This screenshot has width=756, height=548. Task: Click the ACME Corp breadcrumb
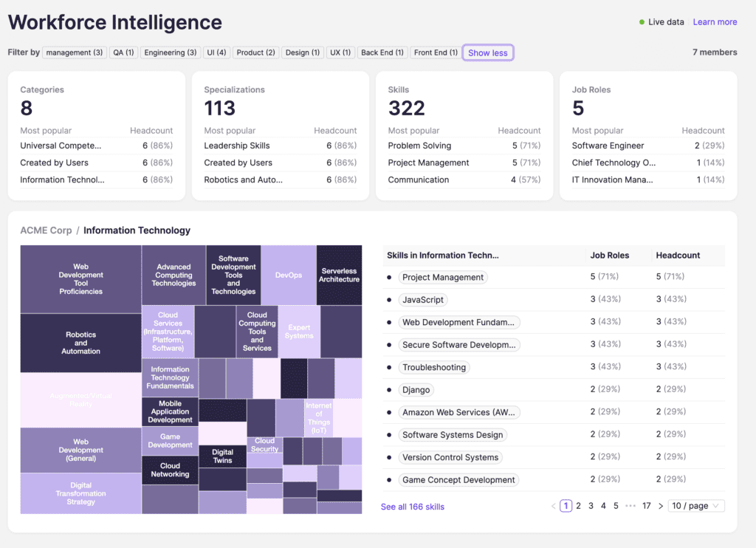tap(46, 230)
